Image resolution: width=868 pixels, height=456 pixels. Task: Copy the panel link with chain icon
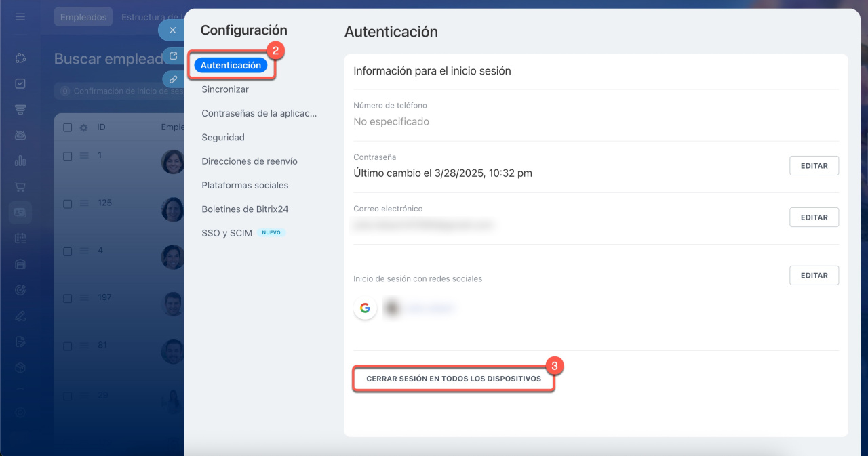173,79
